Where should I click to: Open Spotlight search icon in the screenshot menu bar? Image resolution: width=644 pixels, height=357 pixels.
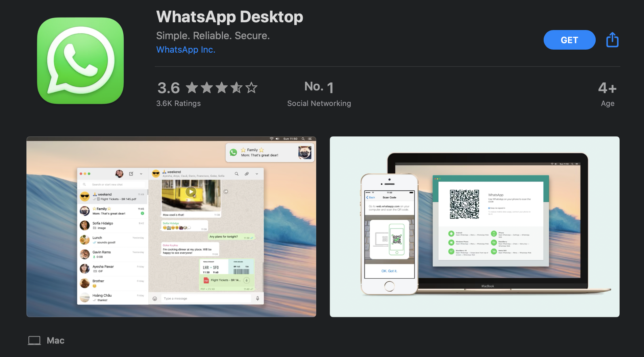[x=303, y=139]
